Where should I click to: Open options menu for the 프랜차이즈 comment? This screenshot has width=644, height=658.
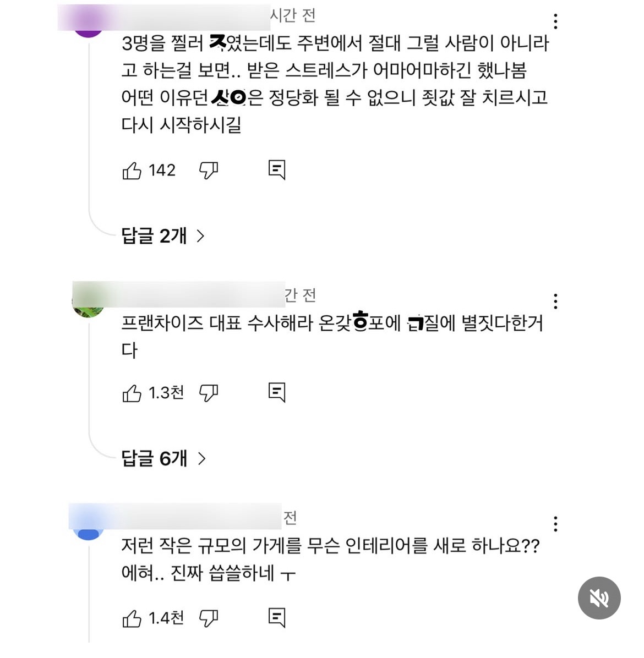tap(555, 301)
